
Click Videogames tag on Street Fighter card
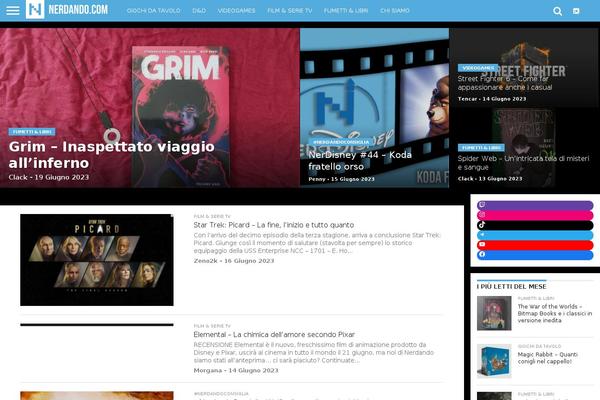click(478, 68)
